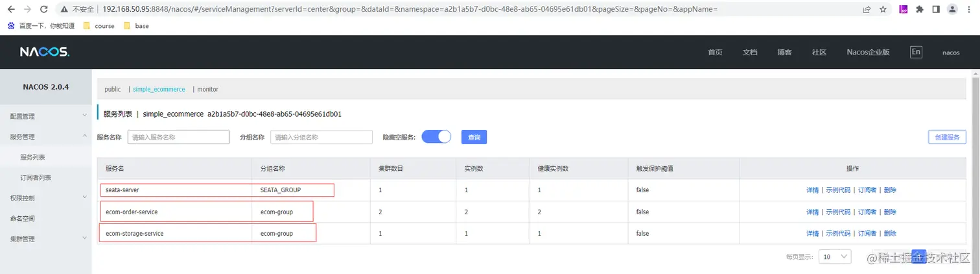Open 社区 in top navigation
This screenshot has height=274, width=980.
point(819,52)
